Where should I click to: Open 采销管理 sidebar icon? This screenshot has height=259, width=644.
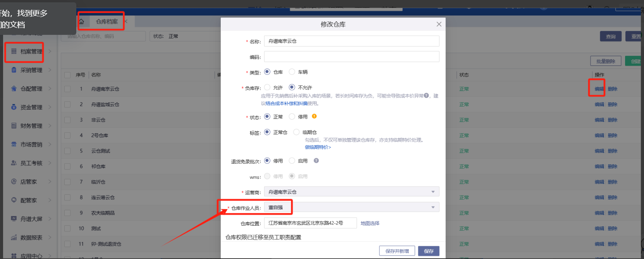pos(14,70)
